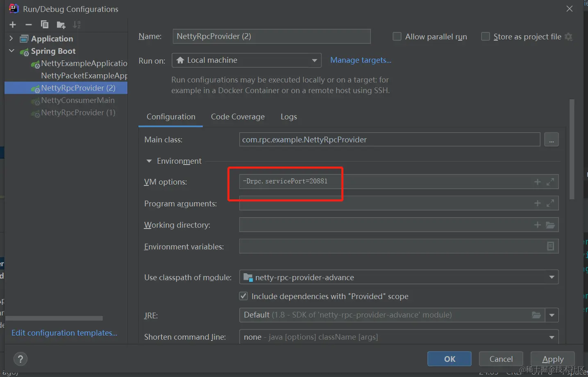Copy configuration icon in toolbar
The image size is (588, 377).
(44, 25)
